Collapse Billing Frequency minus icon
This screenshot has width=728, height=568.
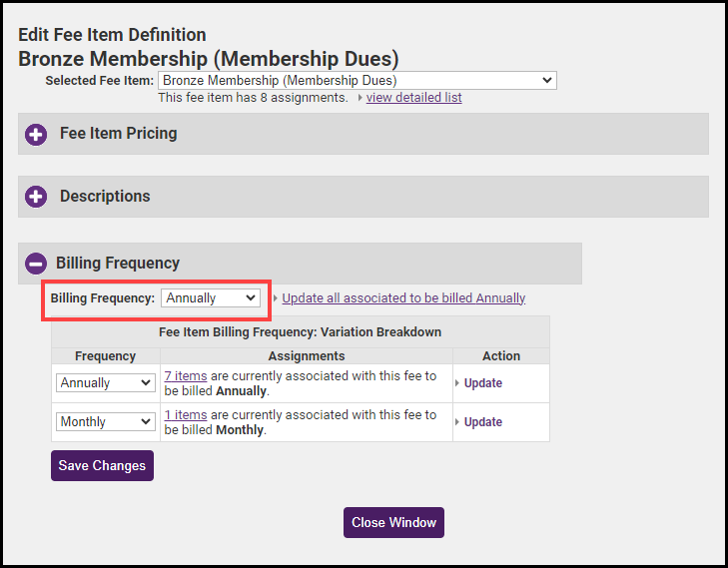(x=36, y=264)
